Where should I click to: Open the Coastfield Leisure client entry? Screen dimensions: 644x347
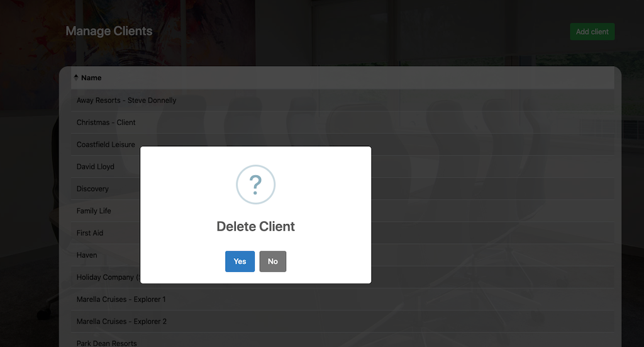tap(106, 144)
